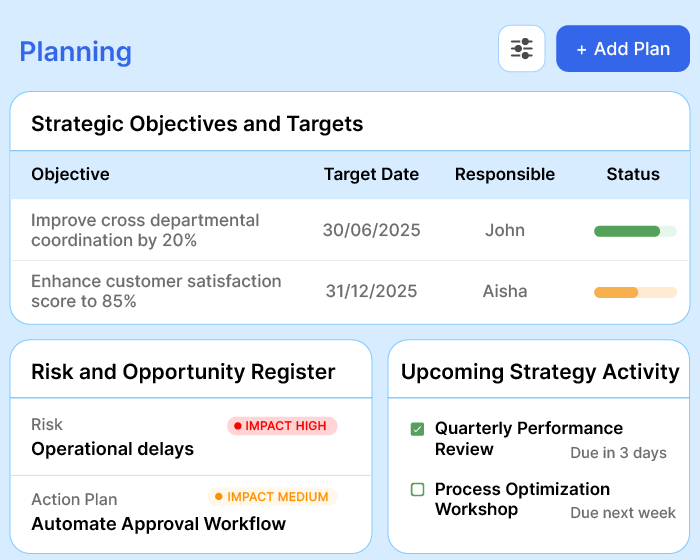
Task: Open the filter settings icon button
Action: pyautogui.click(x=521, y=49)
